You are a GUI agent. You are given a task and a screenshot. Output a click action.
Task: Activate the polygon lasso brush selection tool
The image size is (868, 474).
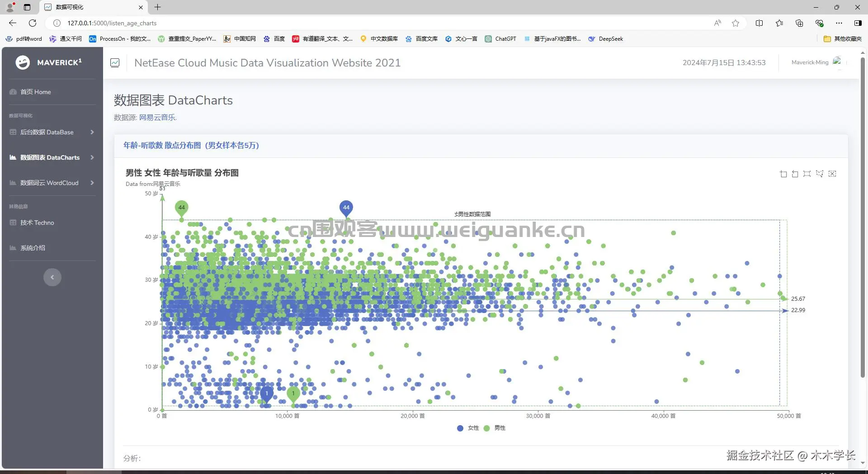[820, 174]
